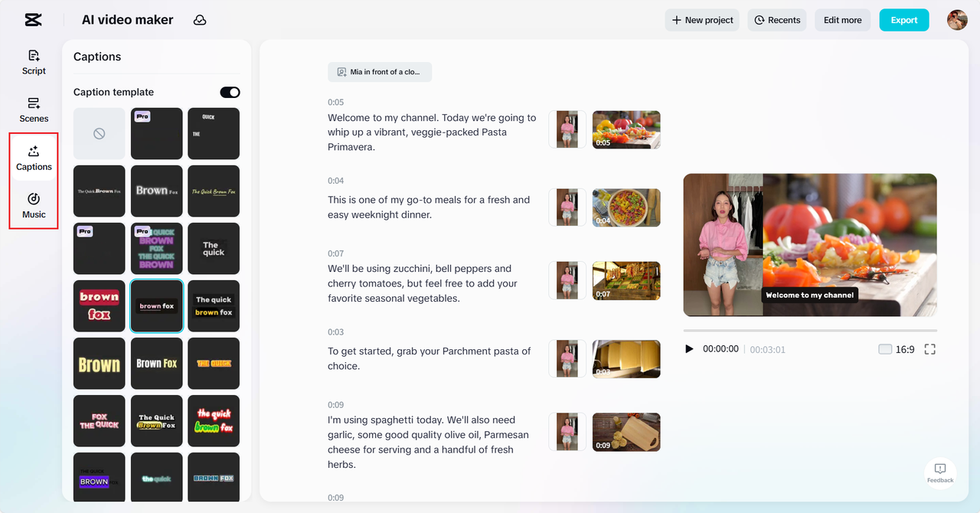Click the video preview frame

coord(810,245)
